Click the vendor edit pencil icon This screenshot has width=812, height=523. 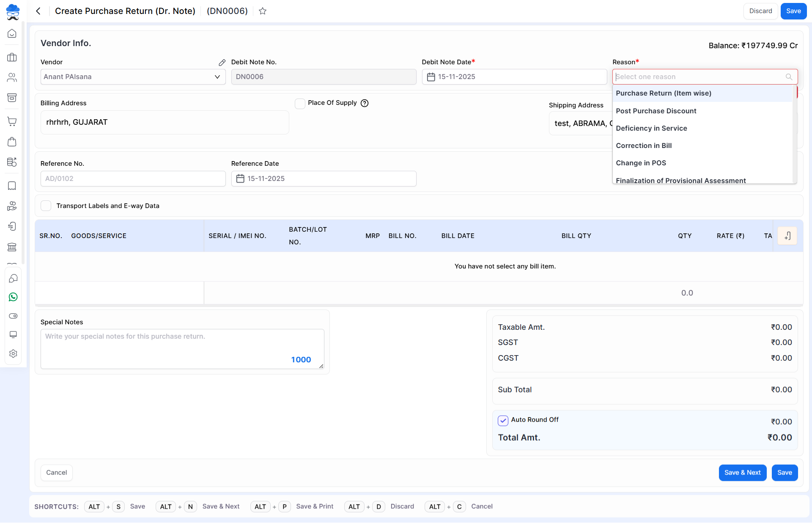(222, 63)
